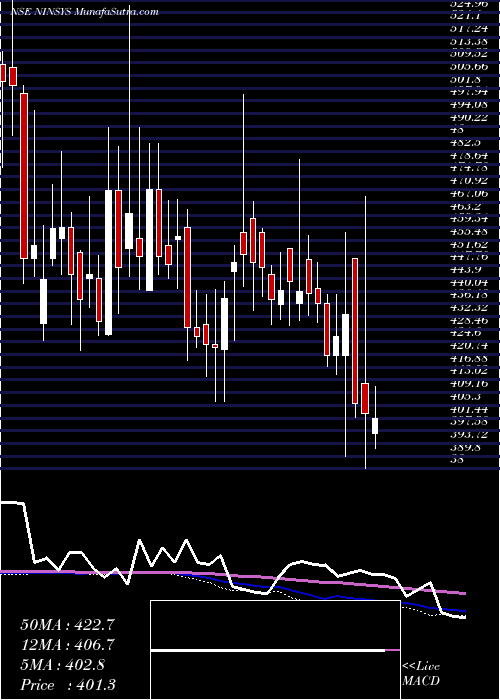The image size is (500, 700).
Task: Click the 389.8 price axis label
Action: (465, 447)
